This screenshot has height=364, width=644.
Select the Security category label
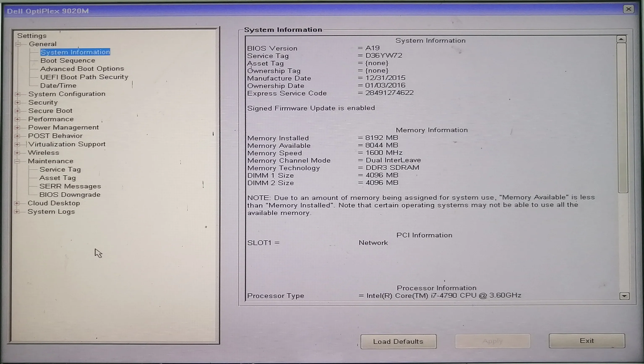point(43,102)
